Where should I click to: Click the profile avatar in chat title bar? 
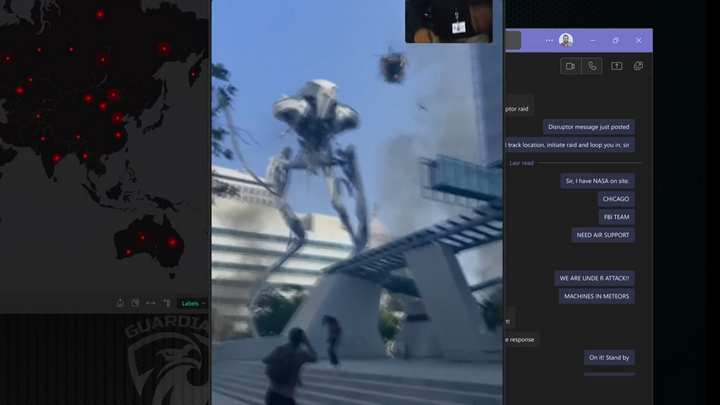click(566, 40)
